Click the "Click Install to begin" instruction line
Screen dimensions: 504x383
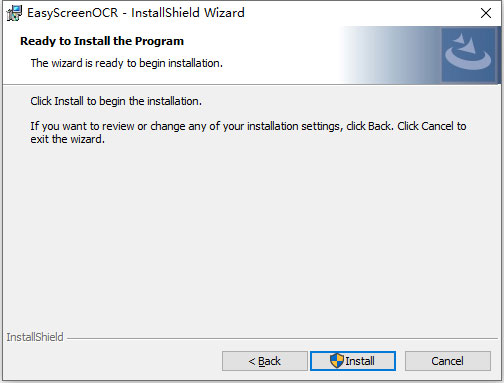tap(116, 101)
